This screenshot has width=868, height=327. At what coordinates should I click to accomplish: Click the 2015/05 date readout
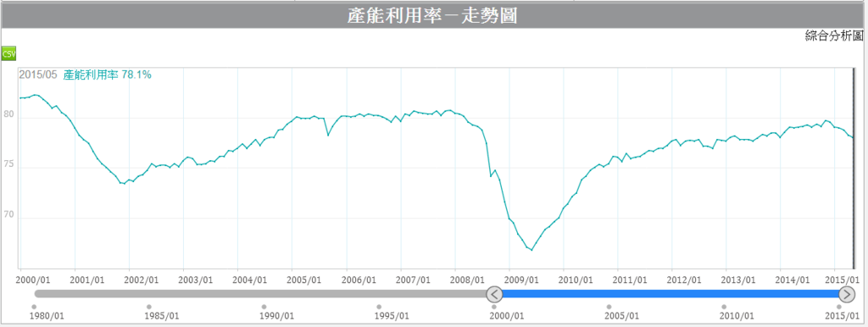coord(37,75)
